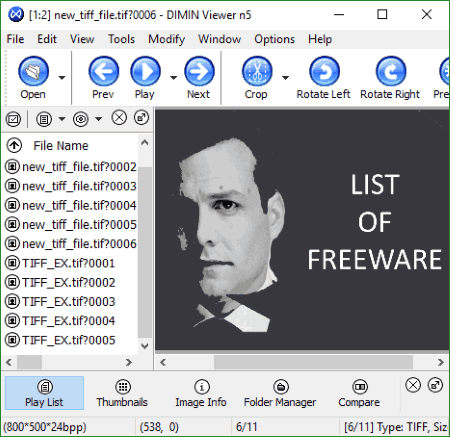Open the Open button dropdown arrow
Image resolution: width=450 pixels, height=437 pixels.
pyautogui.click(x=62, y=78)
